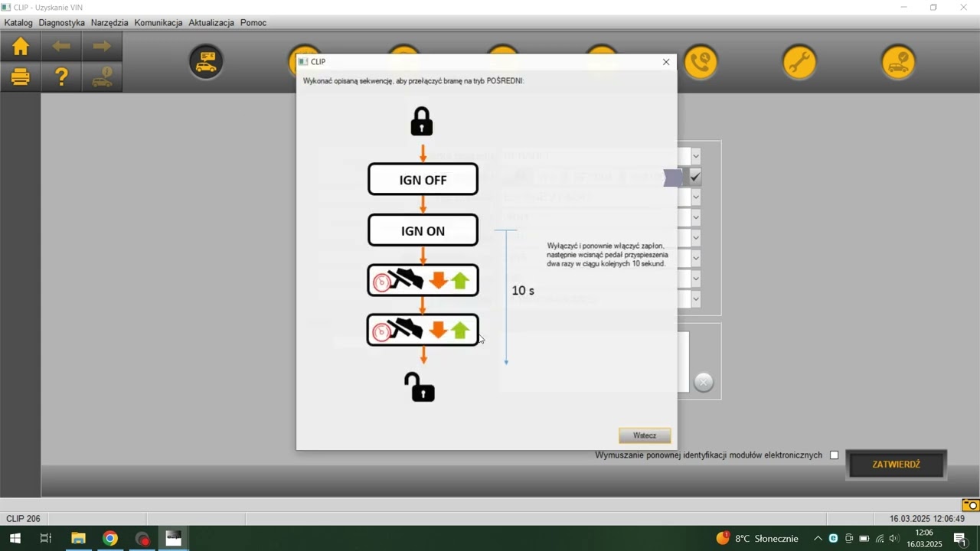Close the CLIP dialog with X
The height and width of the screenshot is (551, 980).
666,62
